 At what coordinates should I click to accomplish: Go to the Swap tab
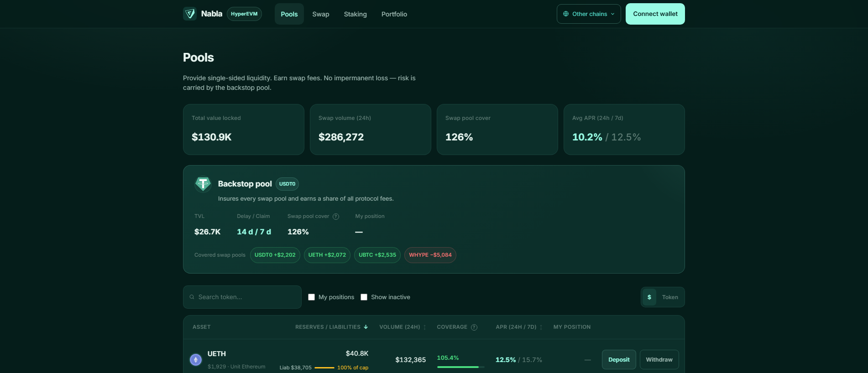pyautogui.click(x=321, y=14)
